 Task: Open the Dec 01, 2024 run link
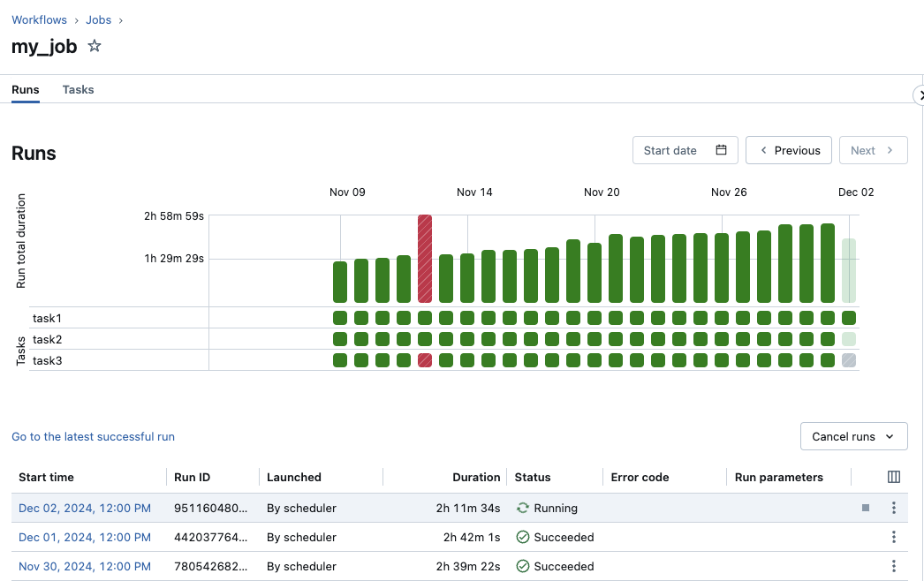[85, 537]
